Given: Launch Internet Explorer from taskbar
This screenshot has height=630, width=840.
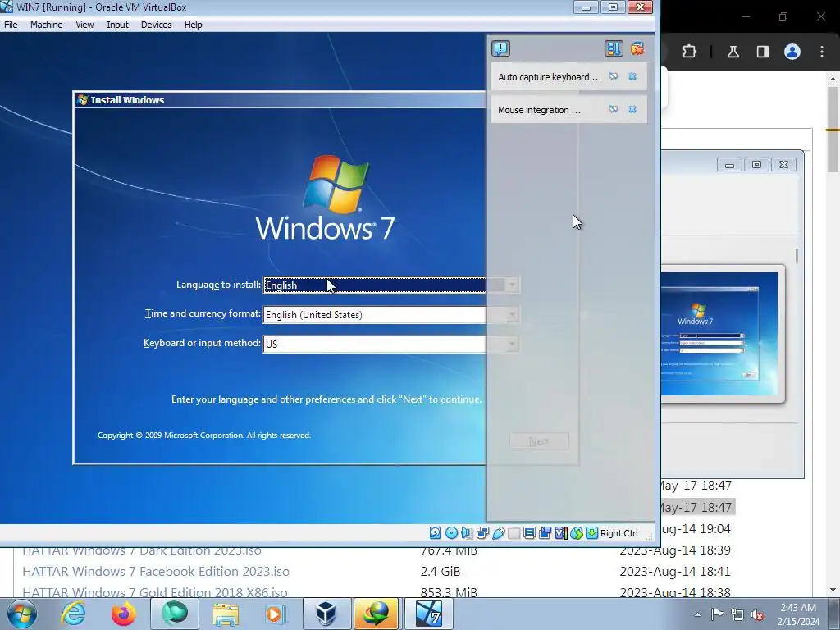Looking at the screenshot, I should tap(73, 614).
